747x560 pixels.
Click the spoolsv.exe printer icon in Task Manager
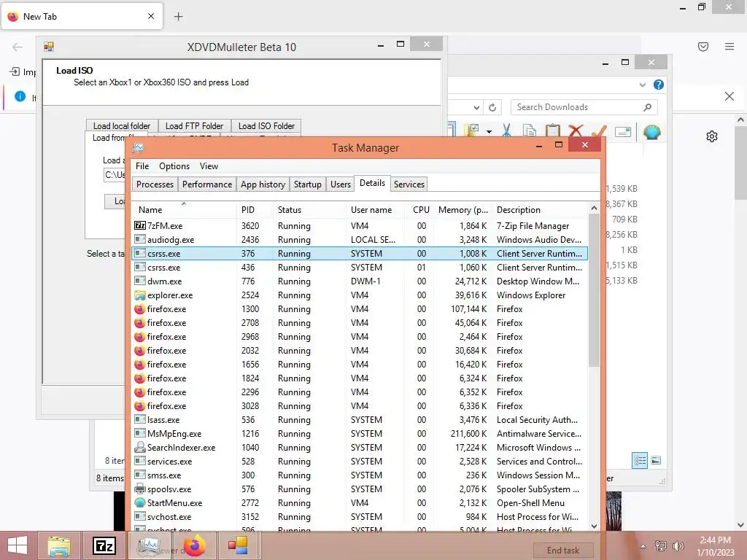coord(139,489)
